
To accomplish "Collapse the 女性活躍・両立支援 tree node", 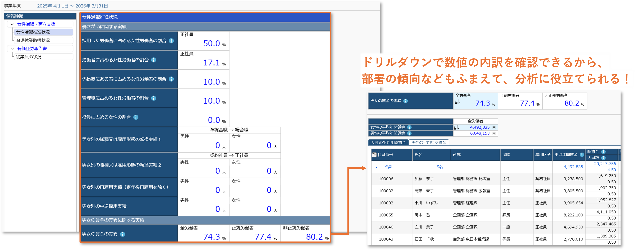I will coord(12,24).
